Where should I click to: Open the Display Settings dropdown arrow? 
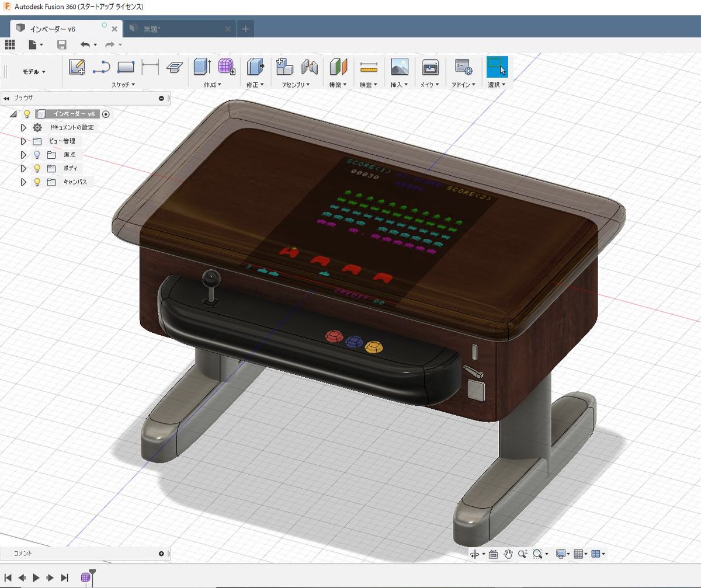click(x=568, y=554)
